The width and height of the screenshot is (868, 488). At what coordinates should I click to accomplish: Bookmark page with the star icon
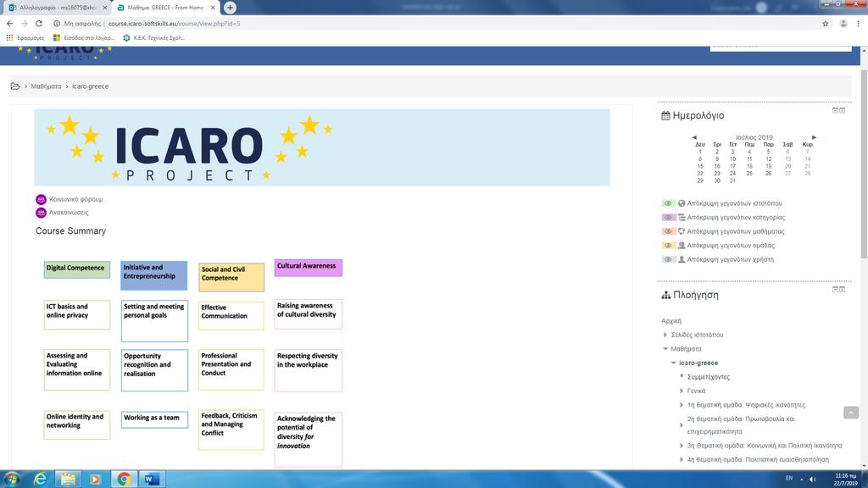pos(826,24)
